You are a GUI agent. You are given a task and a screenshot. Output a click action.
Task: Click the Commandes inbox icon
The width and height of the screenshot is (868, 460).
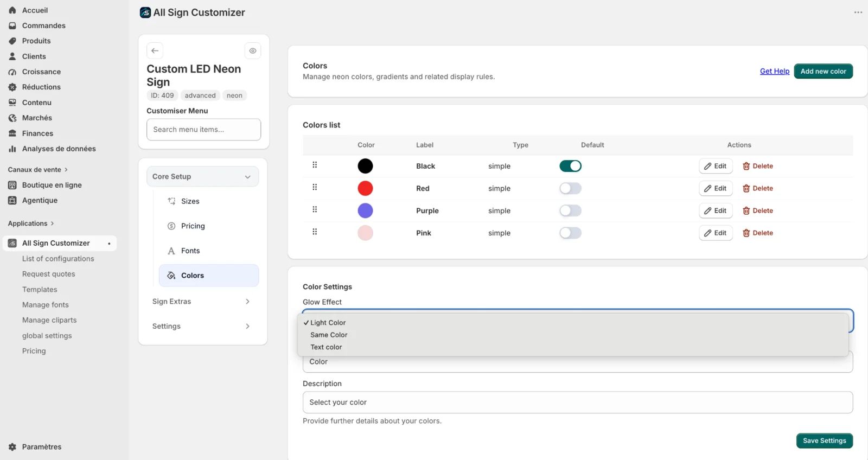tap(12, 25)
